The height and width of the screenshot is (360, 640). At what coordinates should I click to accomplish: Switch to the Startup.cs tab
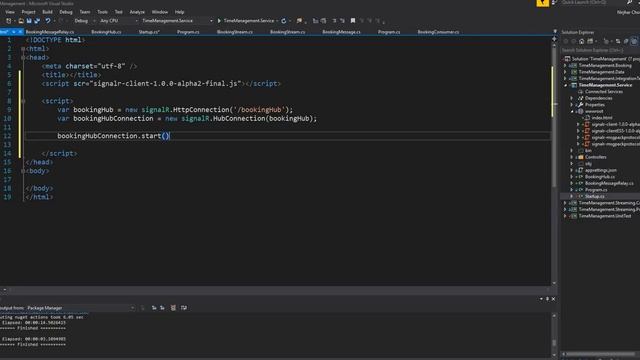coord(149,32)
